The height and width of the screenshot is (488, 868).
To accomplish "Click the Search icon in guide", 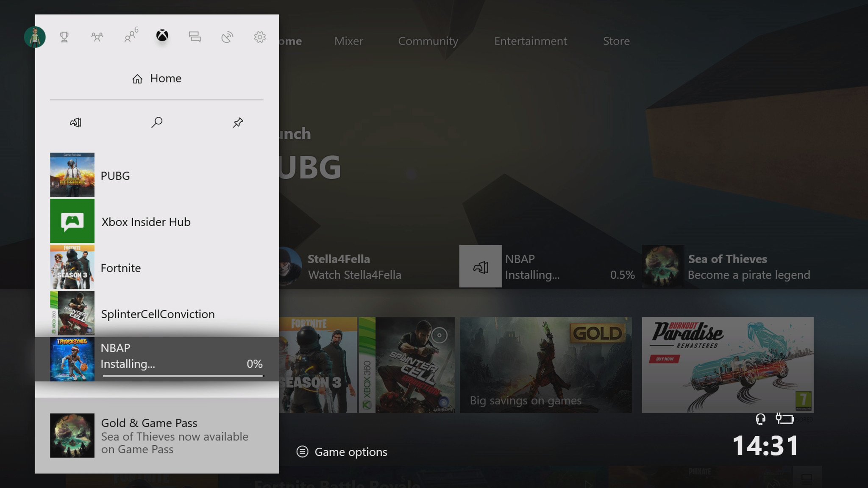I will [x=156, y=122].
